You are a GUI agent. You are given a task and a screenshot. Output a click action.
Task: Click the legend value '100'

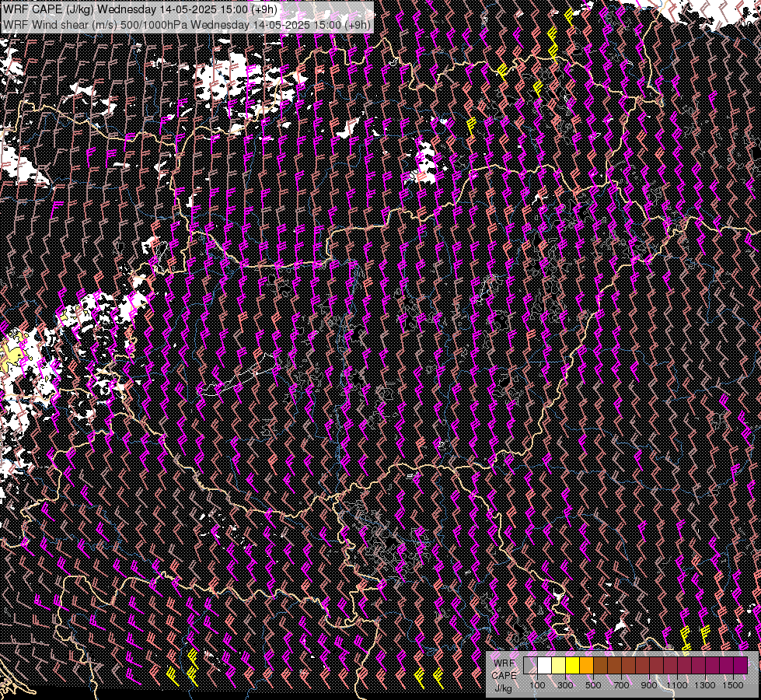(537, 685)
